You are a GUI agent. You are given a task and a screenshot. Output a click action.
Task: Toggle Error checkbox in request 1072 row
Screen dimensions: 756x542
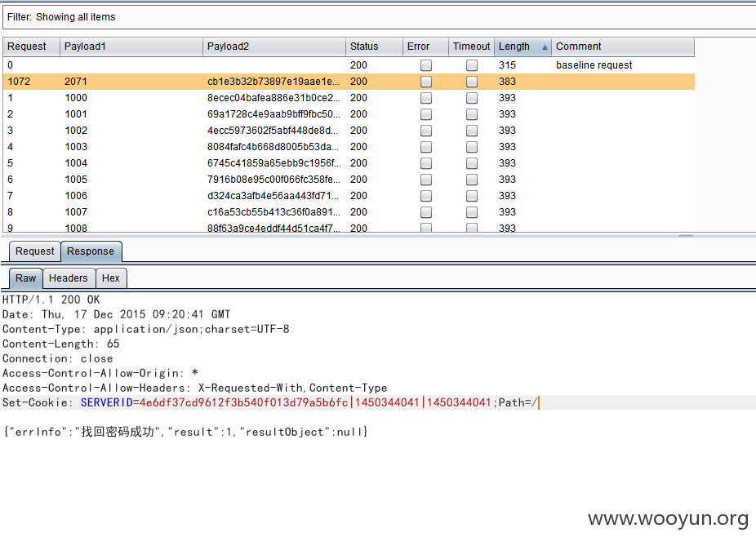pyautogui.click(x=426, y=82)
